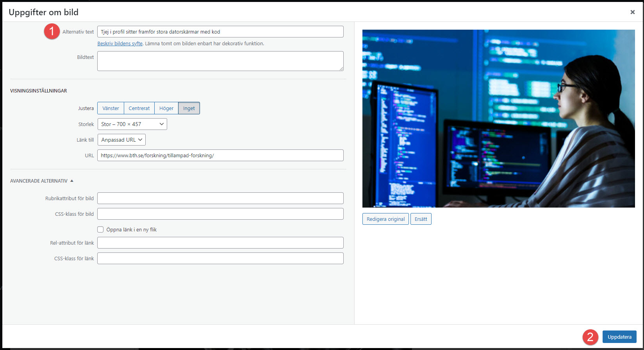Click the image preview thumbnail
Image resolution: width=644 pixels, height=350 pixels.
(x=499, y=119)
